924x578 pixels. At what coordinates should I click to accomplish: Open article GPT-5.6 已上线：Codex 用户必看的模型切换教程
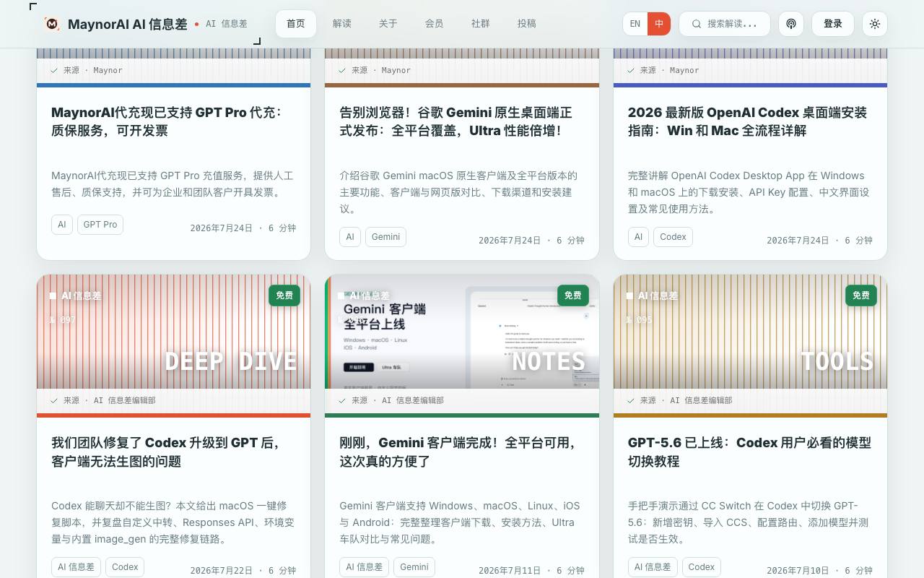(749, 452)
